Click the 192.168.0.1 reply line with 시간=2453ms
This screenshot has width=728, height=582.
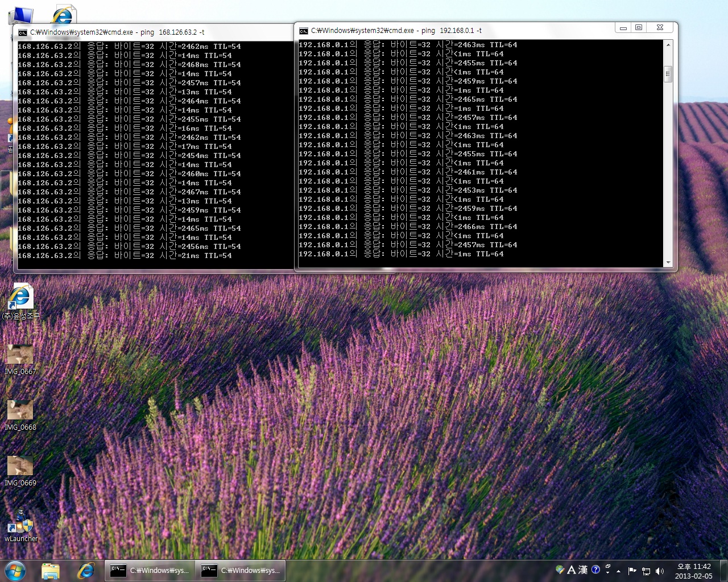tap(408, 190)
